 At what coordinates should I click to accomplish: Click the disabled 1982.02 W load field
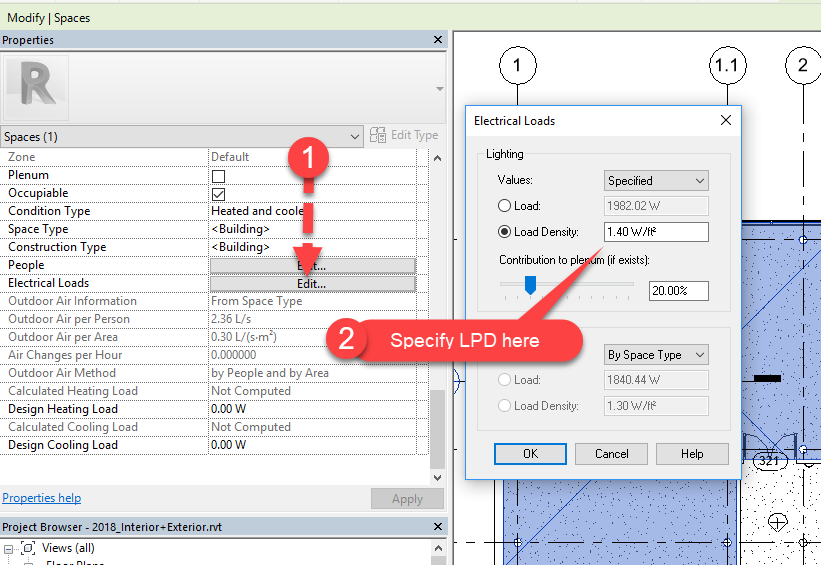click(x=656, y=206)
